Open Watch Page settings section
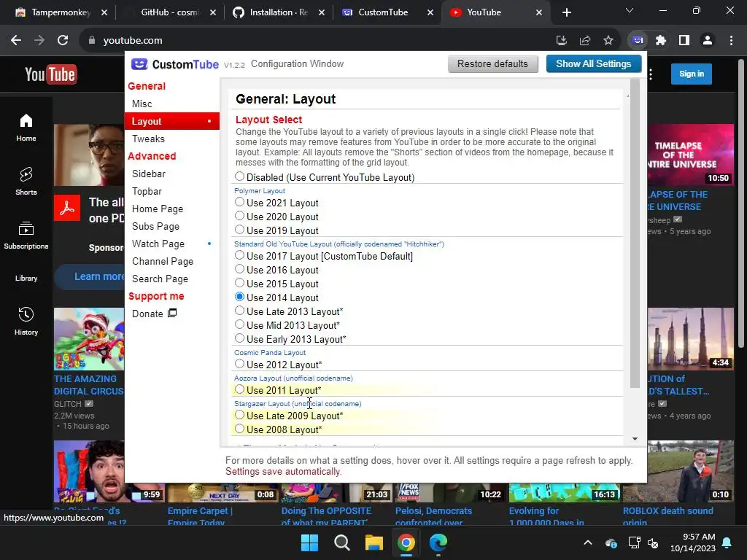Image resolution: width=747 pixels, height=560 pixels. click(171, 244)
